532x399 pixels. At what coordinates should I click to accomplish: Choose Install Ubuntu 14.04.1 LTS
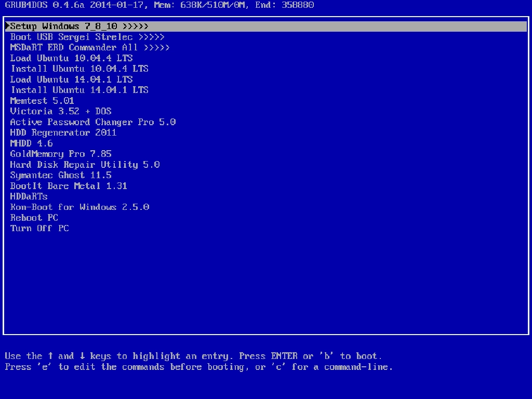pos(79,90)
